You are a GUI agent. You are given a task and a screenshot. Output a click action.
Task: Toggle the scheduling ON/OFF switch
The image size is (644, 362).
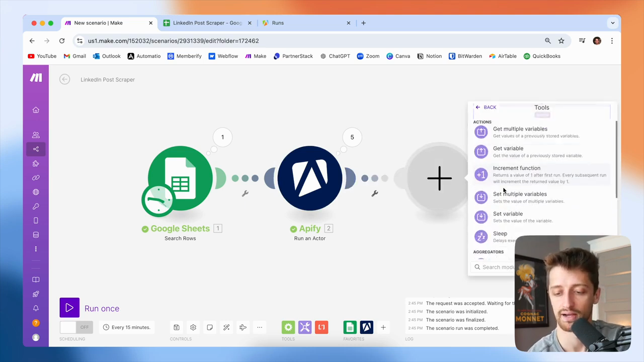[76, 327]
